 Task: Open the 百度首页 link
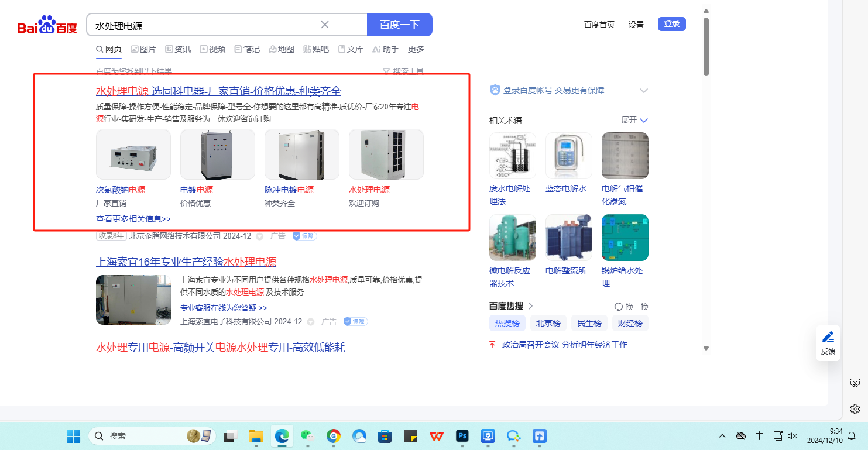tap(599, 25)
